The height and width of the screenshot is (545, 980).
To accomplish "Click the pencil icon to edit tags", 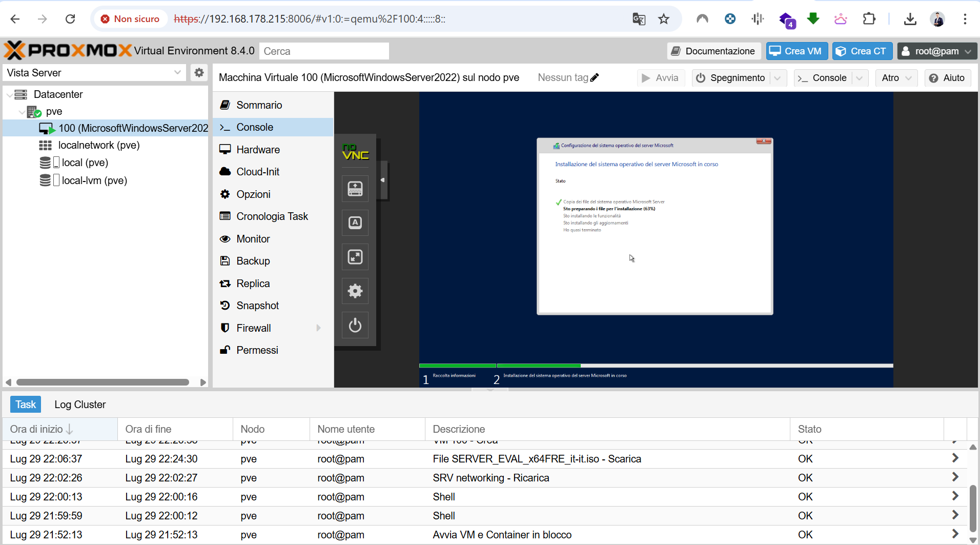I will click(595, 77).
